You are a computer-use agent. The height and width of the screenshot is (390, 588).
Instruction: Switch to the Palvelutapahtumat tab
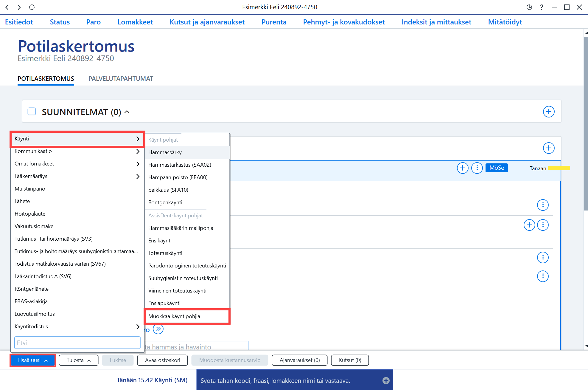(x=121, y=79)
